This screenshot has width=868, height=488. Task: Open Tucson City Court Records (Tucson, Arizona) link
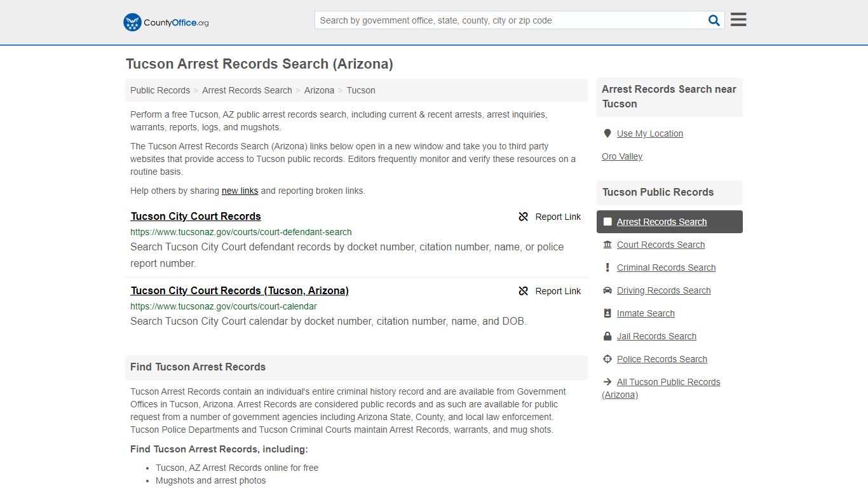coord(240,290)
